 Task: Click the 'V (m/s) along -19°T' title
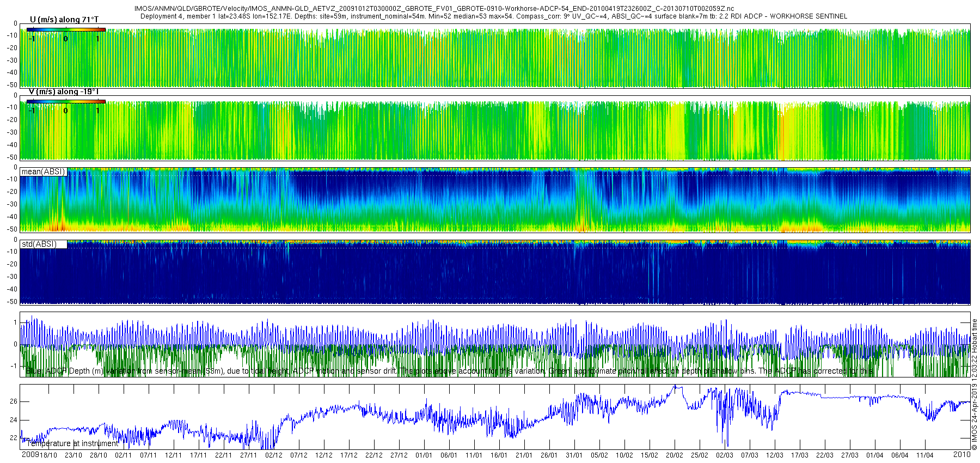[x=64, y=92]
